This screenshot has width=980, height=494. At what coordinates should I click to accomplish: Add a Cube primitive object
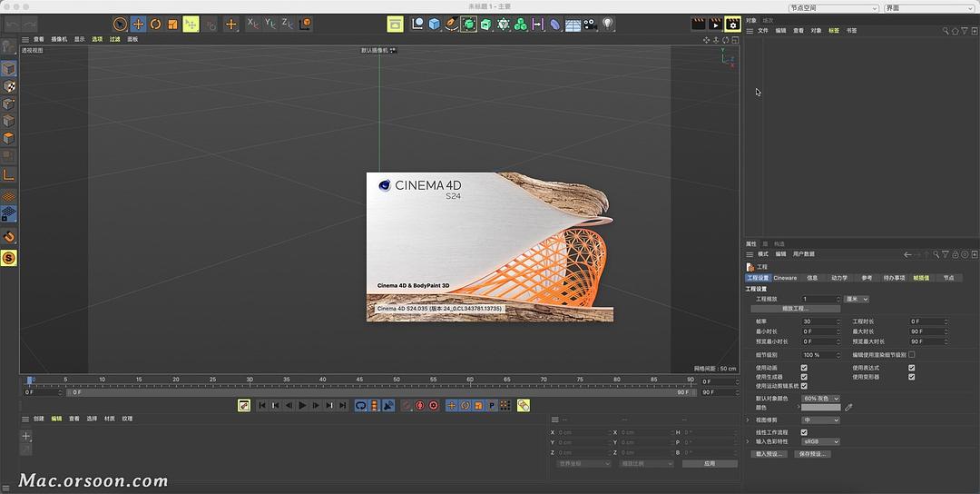[x=435, y=25]
